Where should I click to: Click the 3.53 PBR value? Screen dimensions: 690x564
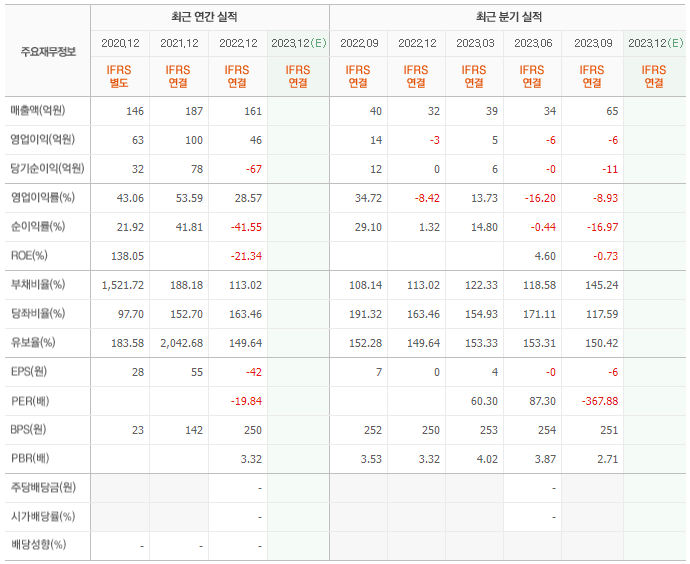371,459
